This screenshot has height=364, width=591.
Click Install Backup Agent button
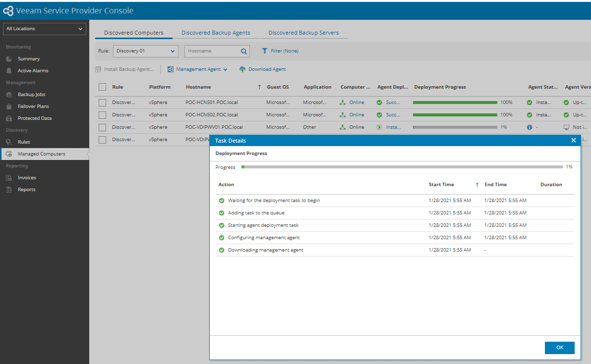pyautogui.click(x=125, y=69)
